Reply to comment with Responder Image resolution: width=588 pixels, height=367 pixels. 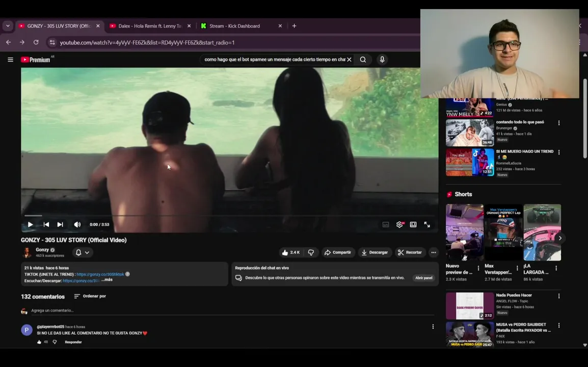tap(73, 342)
